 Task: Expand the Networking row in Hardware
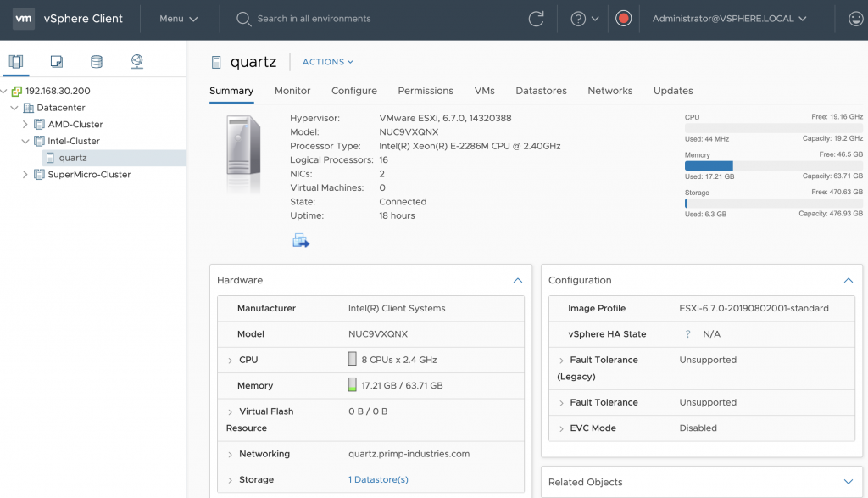click(231, 454)
